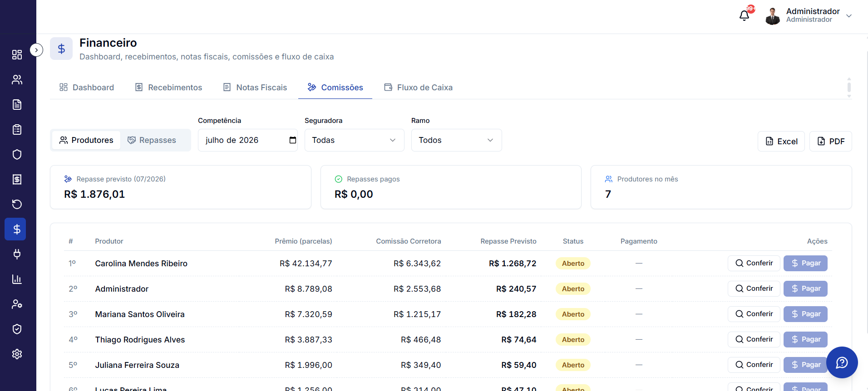Open notifications bell icon
868x391 pixels.
click(x=744, y=15)
